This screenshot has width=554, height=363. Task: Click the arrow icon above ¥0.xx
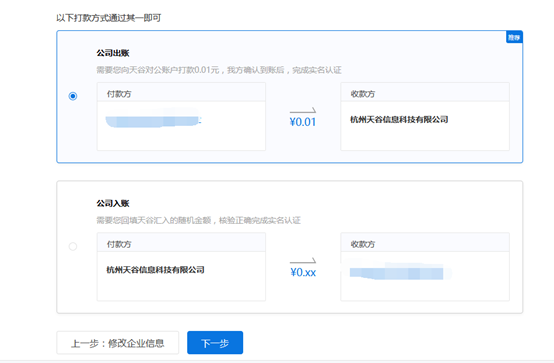click(x=303, y=261)
